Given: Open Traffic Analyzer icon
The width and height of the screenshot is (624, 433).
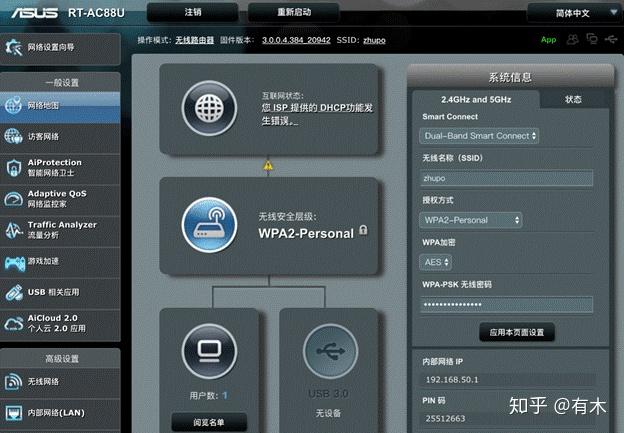Looking at the screenshot, I should (x=14, y=230).
